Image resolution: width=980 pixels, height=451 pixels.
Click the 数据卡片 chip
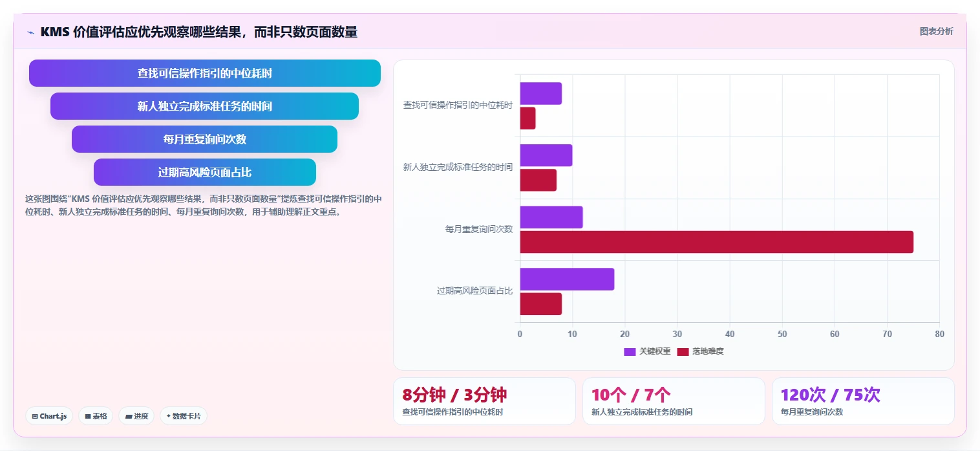click(x=183, y=416)
